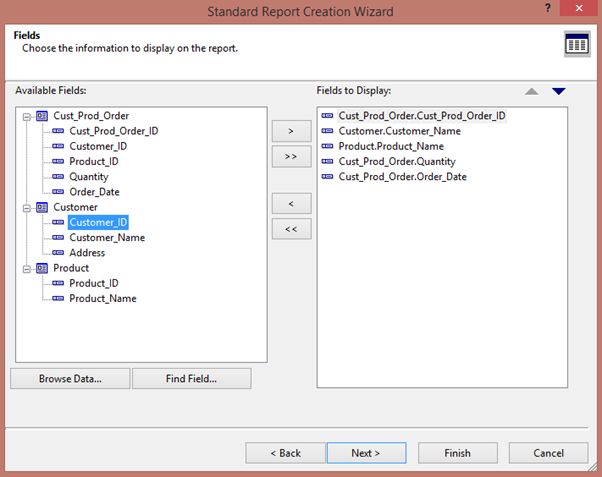The width and height of the screenshot is (602, 477).
Task: Select Quantity in Available Fields
Action: pyautogui.click(x=89, y=177)
